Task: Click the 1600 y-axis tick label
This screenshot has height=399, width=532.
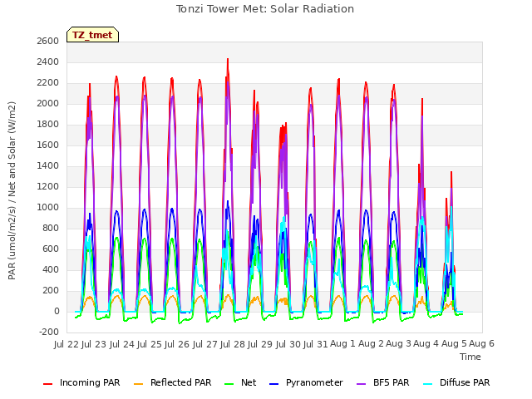Action: [x=48, y=145]
